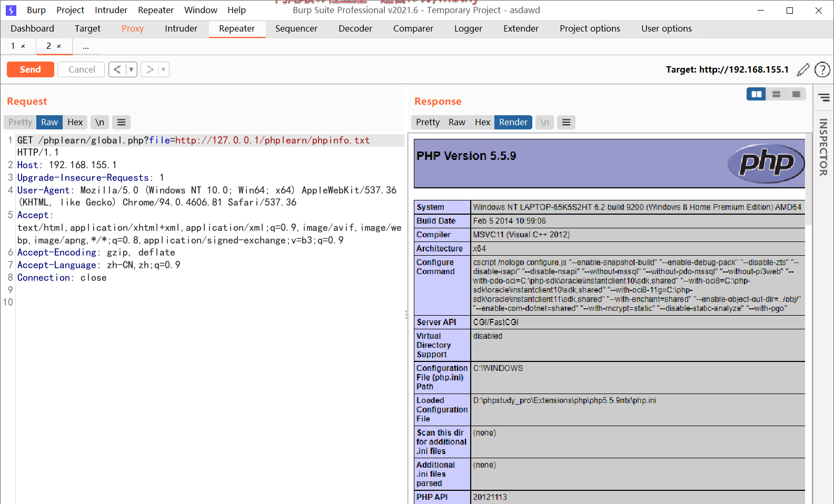Switch to the Intruder tool tab
Image resolution: width=834 pixels, height=504 pixels.
pyautogui.click(x=181, y=28)
